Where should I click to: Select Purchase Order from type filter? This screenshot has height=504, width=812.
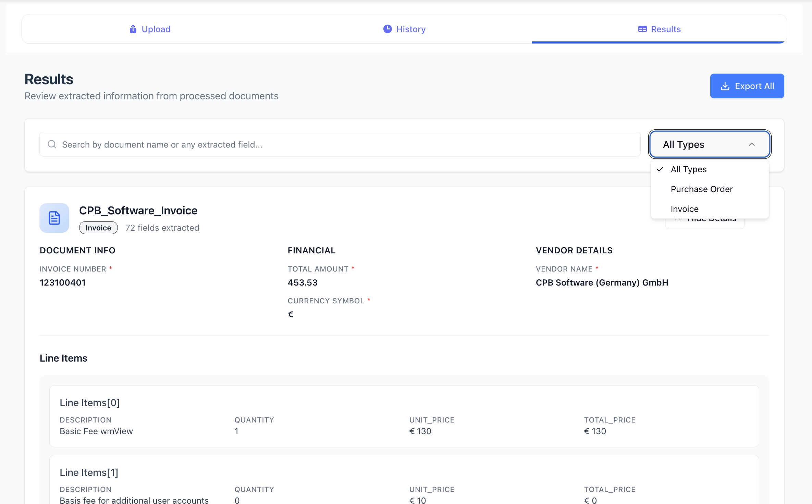click(701, 189)
